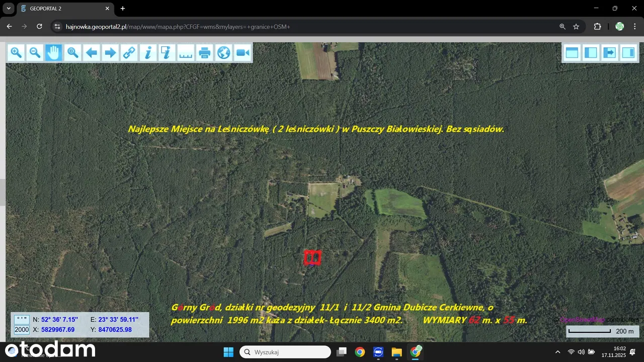Show hidden system tray icons chevron
The width and height of the screenshot is (644, 362).
coord(557,352)
